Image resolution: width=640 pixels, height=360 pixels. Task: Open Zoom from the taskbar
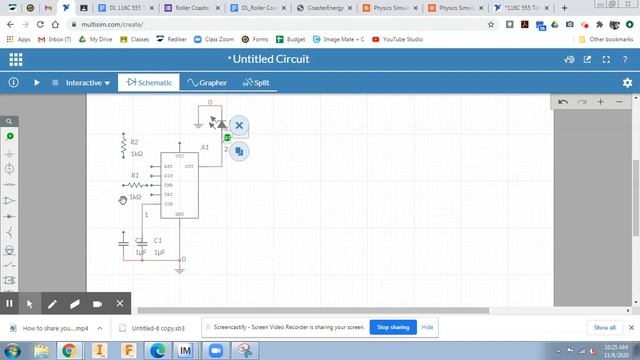216,351
